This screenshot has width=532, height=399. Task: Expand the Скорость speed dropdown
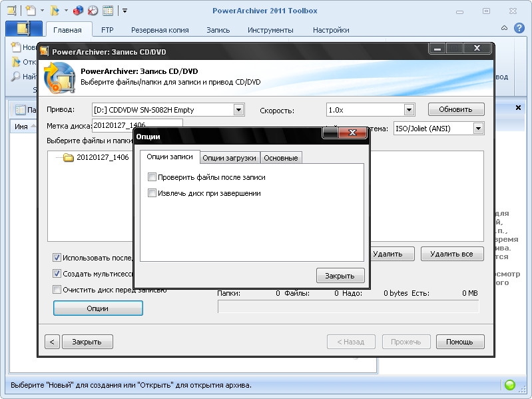pos(409,110)
